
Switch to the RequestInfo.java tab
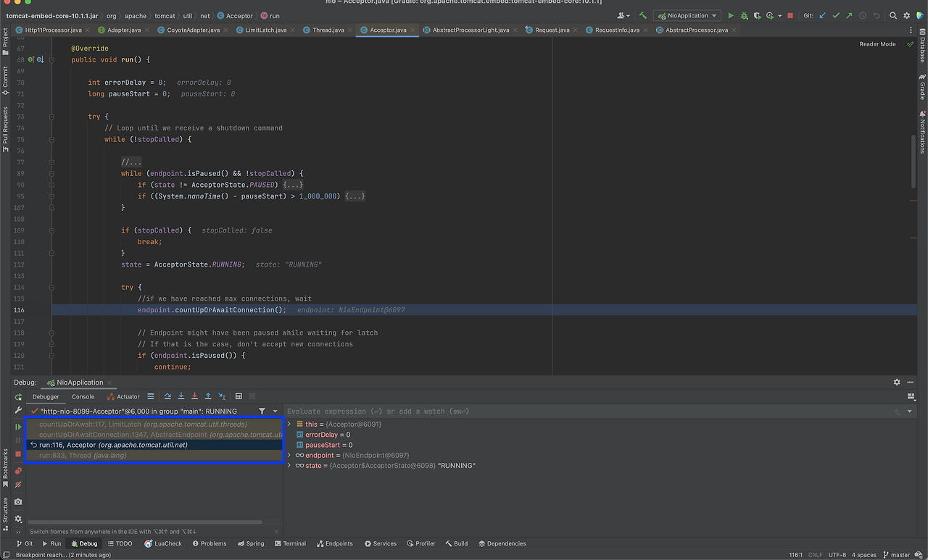coord(616,30)
